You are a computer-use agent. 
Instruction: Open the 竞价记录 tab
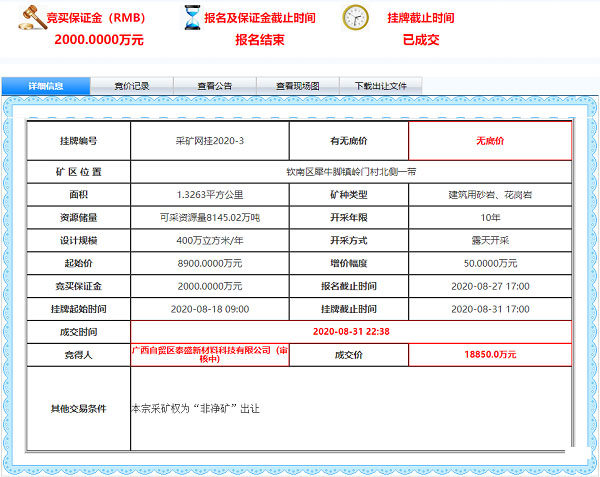click(x=131, y=86)
